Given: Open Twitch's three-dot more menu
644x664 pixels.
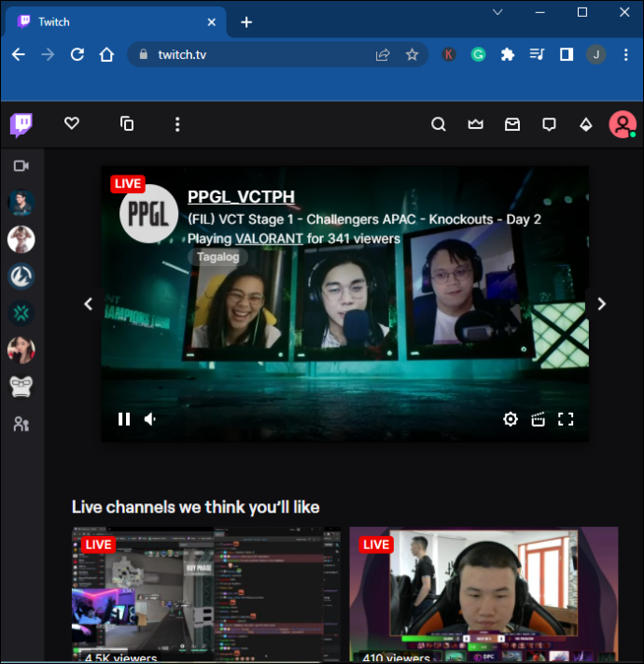Looking at the screenshot, I should pyautogui.click(x=177, y=124).
